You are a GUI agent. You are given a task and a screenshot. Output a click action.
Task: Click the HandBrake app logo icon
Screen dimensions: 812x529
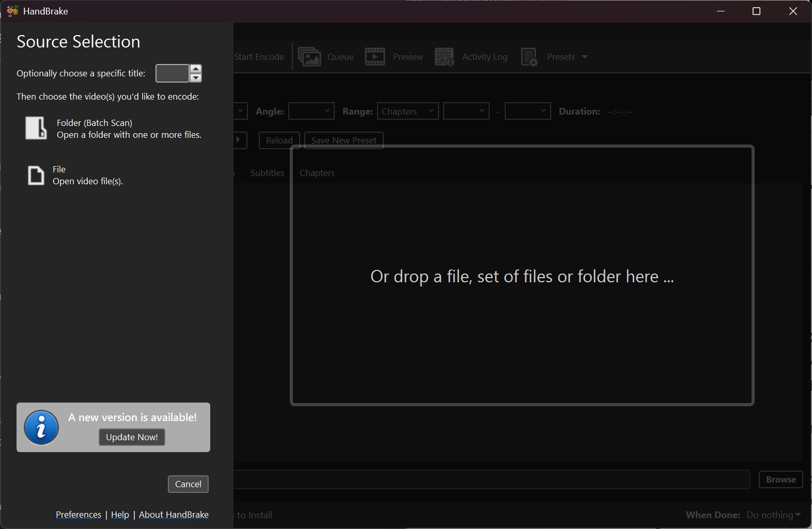[x=12, y=11]
